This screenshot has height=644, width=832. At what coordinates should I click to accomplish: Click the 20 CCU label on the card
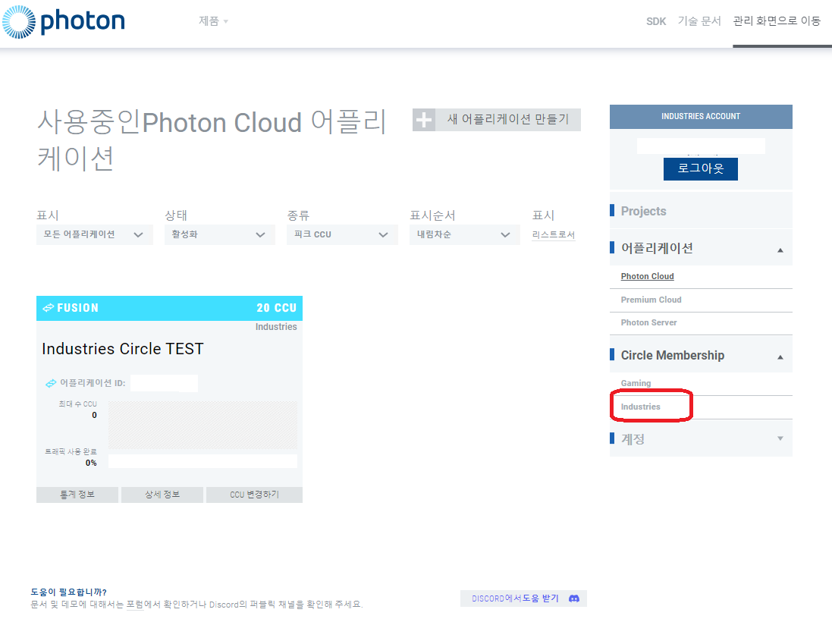[277, 308]
